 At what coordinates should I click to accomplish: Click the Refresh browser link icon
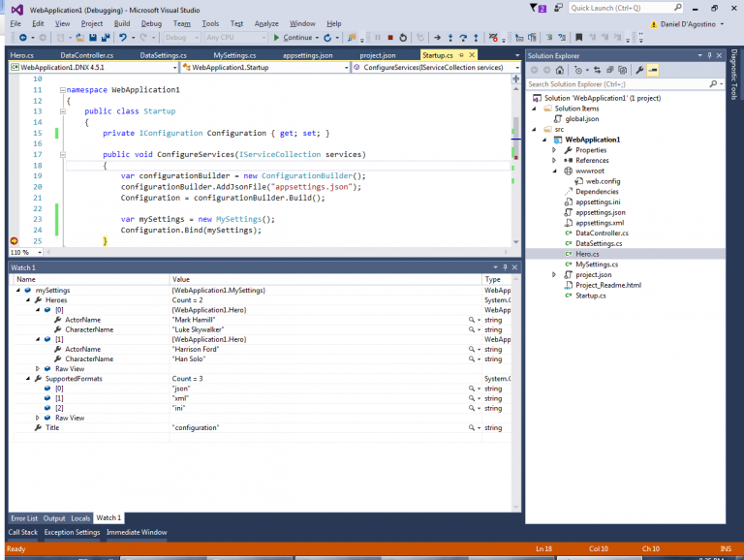pos(327,38)
